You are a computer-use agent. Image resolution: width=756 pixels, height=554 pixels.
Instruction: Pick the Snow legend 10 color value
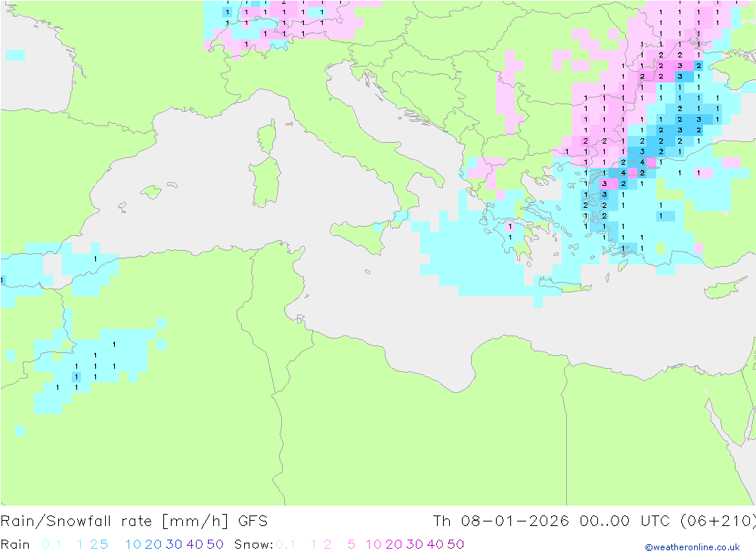(x=373, y=544)
